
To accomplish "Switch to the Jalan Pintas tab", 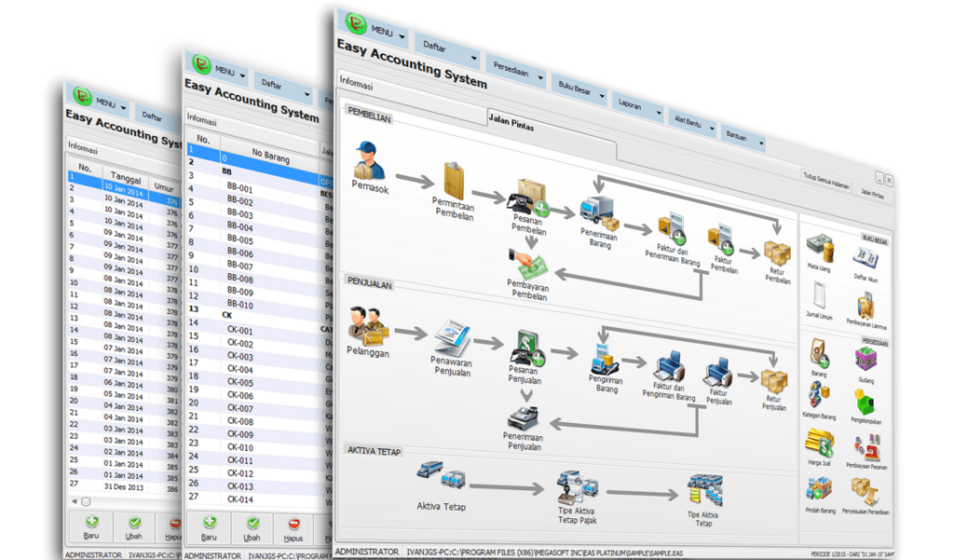I will 512,119.
